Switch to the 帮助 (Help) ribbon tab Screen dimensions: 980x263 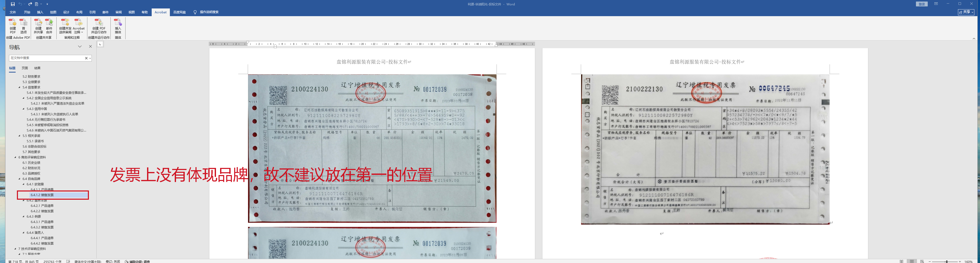point(145,12)
